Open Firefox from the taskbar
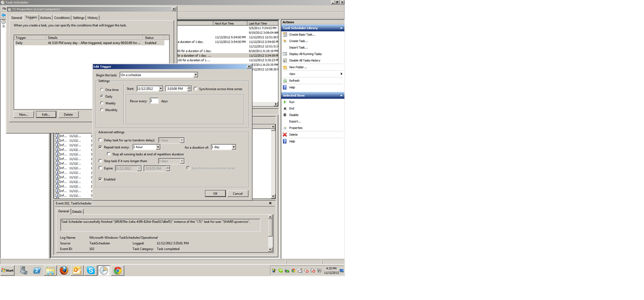The image size is (644, 300). tap(64, 271)
